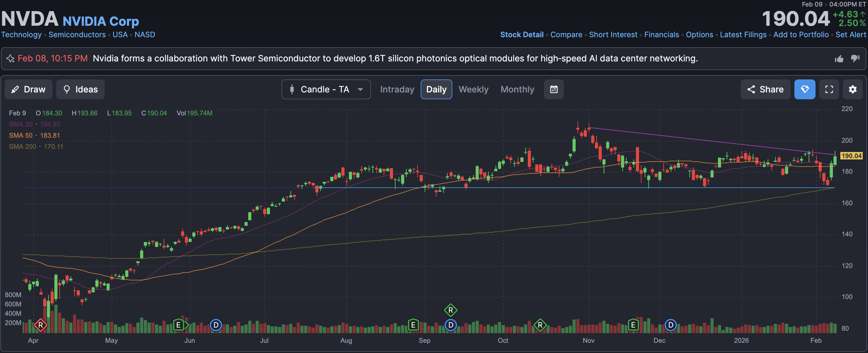This screenshot has width=868, height=353.
Task: Toggle SMA 50 indicator label
Action: (21, 135)
